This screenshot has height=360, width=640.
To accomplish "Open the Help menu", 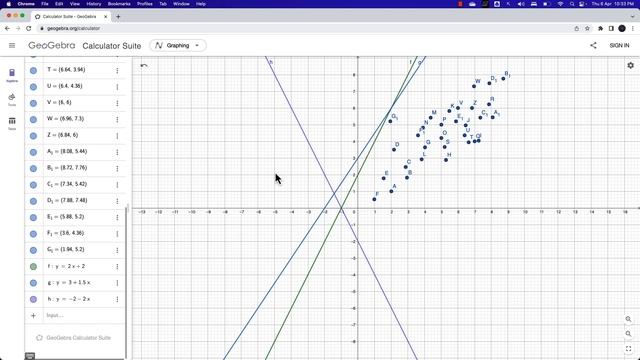I will (200, 4).
